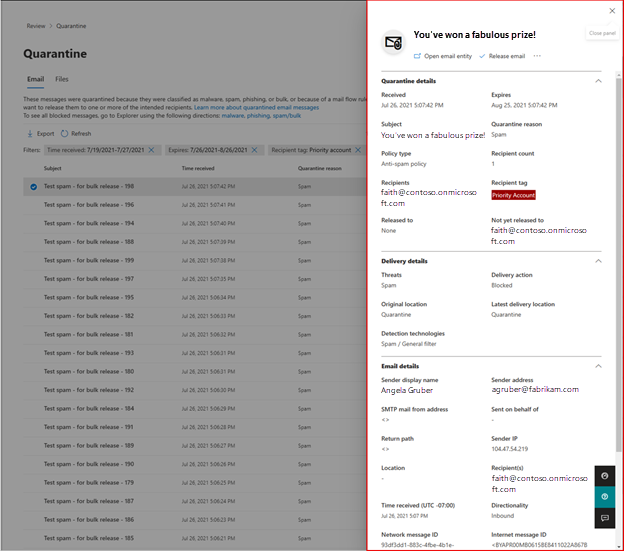Select Test spam bulk release 181
The height and width of the screenshot is (551, 638).
[194, 335]
